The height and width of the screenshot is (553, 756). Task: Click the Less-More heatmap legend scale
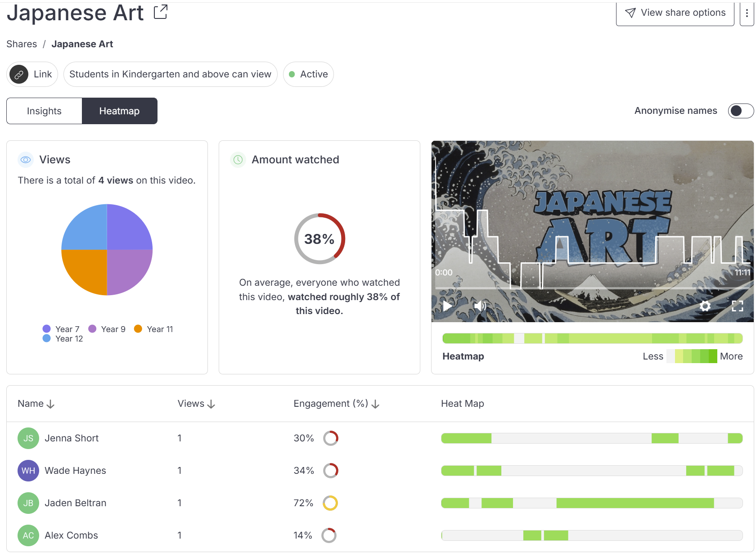coord(692,356)
